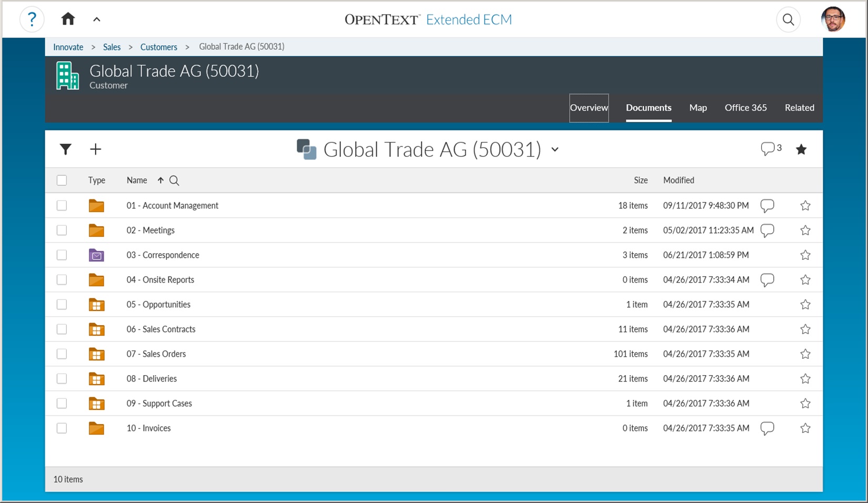The image size is (868, 503).
Task: Open comment bubble for 02 - Meetings
Action: point(767,230)
